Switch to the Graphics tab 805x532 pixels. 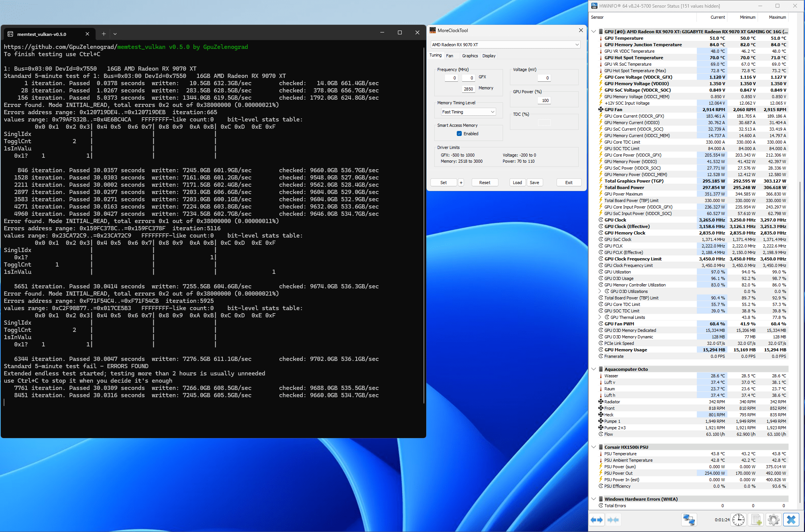470,56
